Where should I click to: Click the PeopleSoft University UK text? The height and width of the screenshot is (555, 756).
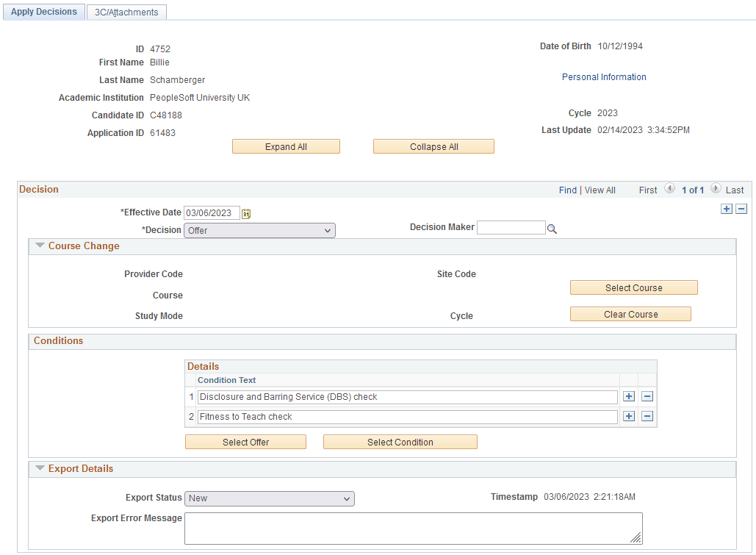[x=200, y=98]
